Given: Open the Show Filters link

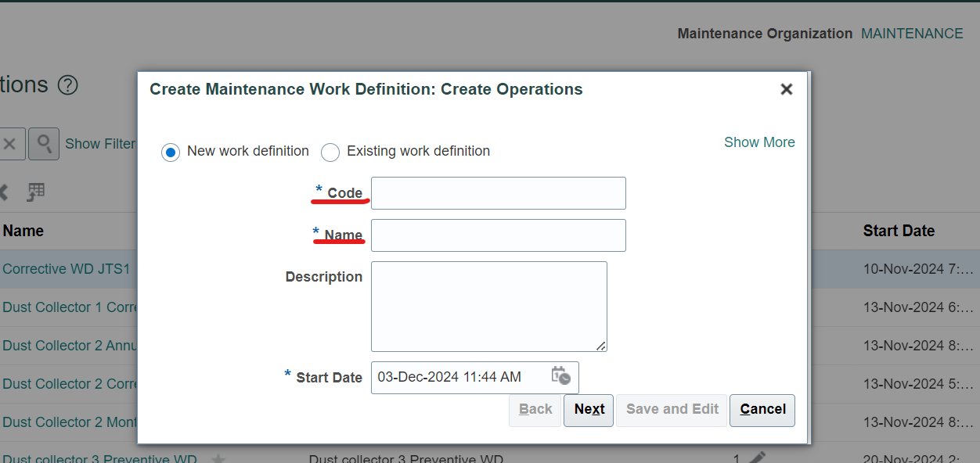Looking at the screenshot, I should coord(100,143).
